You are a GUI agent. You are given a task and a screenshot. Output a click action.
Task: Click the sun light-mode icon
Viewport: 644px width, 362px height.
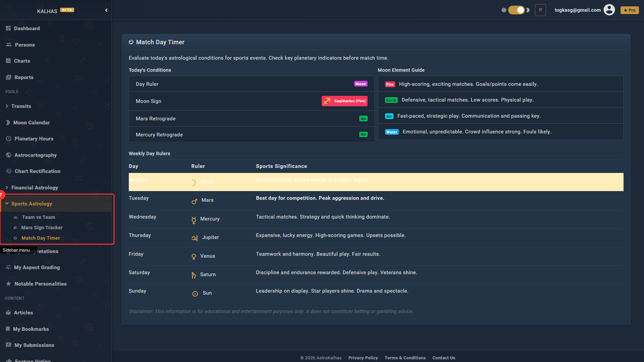coord(504,10)
